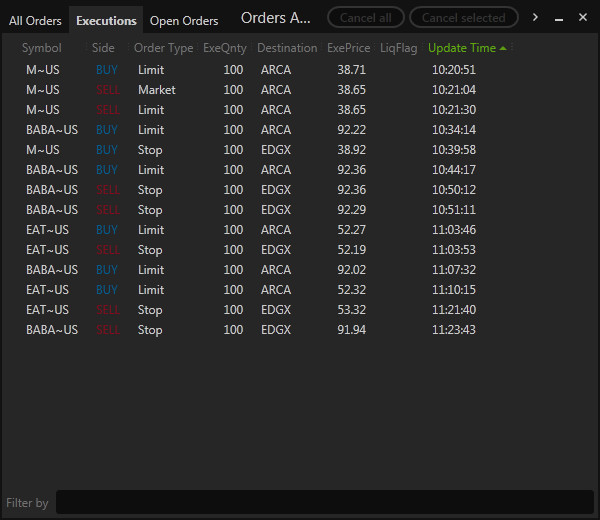Click the Filter by input field
This screenshot has height=520, width=600.
pos(324,502)
